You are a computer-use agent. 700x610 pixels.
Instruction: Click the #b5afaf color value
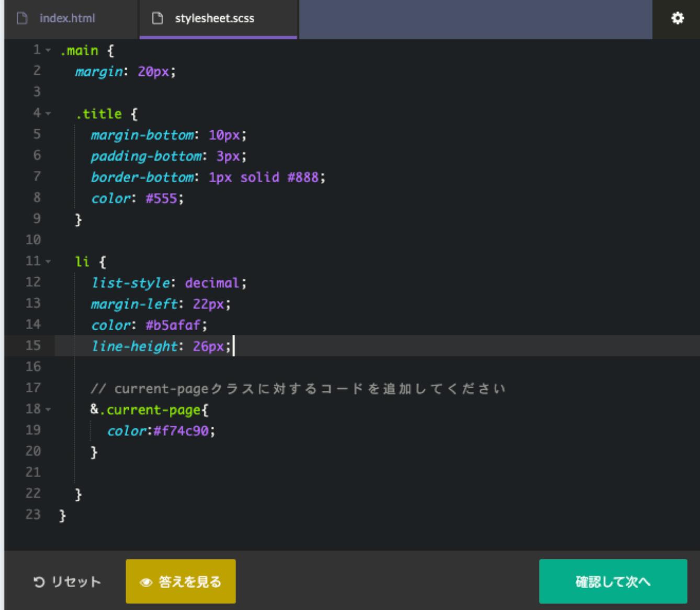click(x=173, y=325)
